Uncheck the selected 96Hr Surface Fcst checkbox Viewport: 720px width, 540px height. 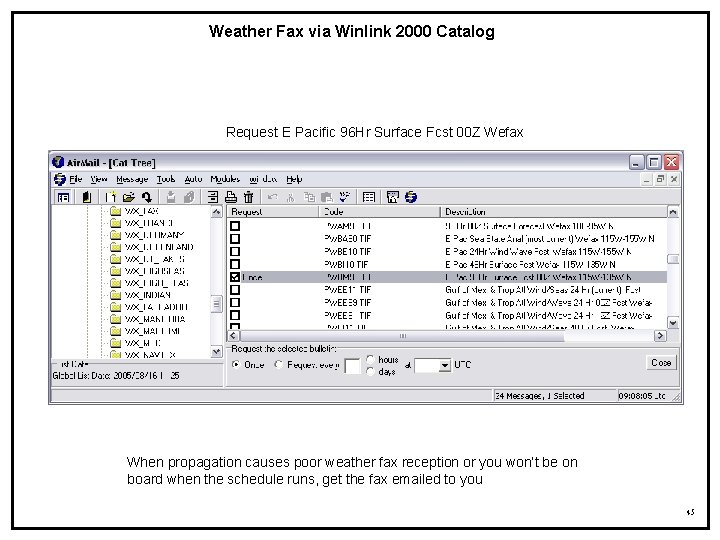click(x=235, y=277)
